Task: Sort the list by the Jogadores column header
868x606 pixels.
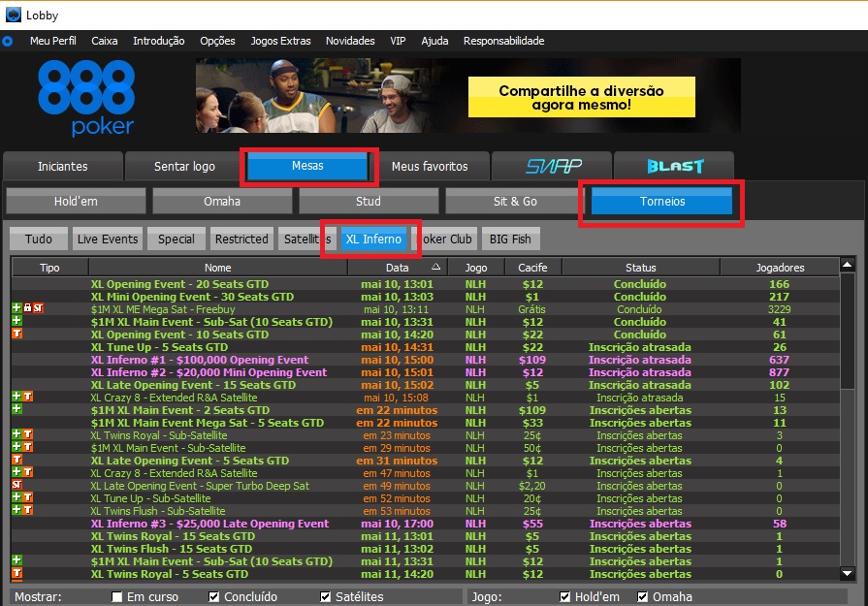Action: tap(780, 268)
